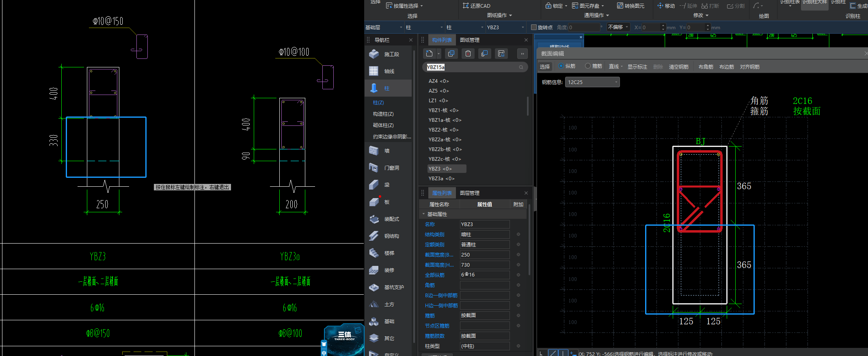Select the 纵筋 radio button
This screenshot has width=868, height=356.
click(561, 66)
